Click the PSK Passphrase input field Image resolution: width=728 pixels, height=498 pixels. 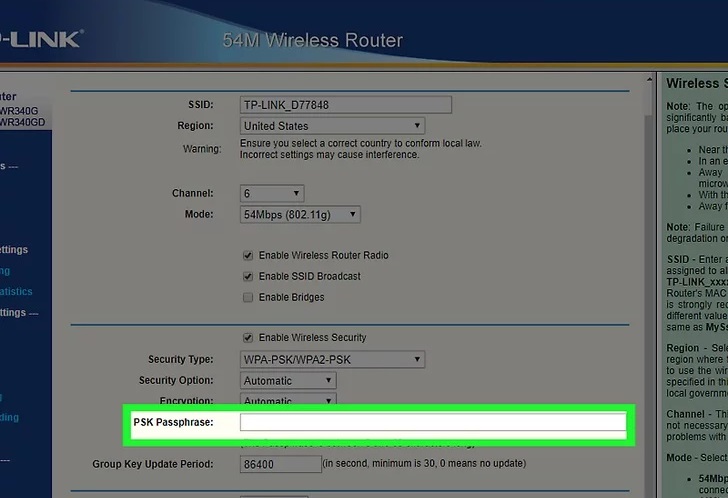432,423
